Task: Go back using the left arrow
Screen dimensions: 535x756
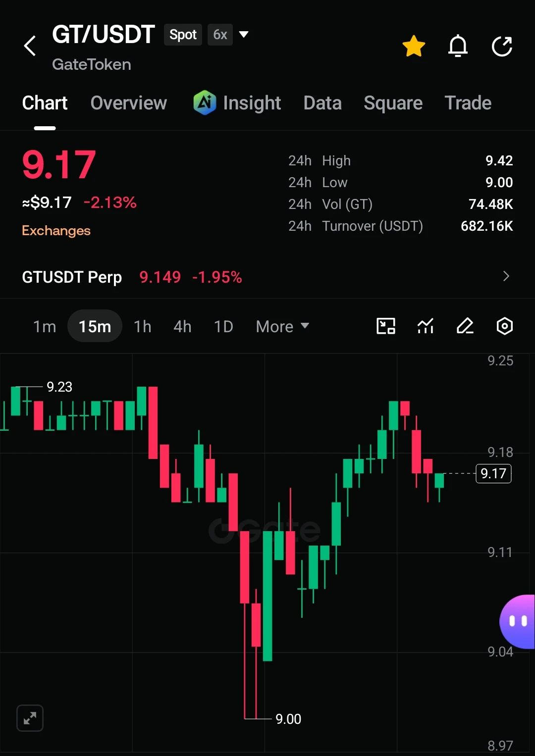Action: [x=30, y=46]
